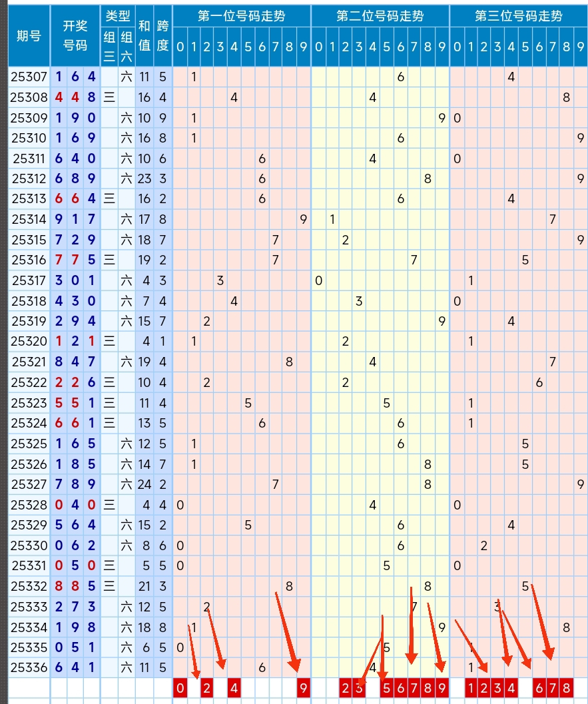Click the red 7 box under third-position trend
This screenshot has height=704, width=588.
[553, 688]
